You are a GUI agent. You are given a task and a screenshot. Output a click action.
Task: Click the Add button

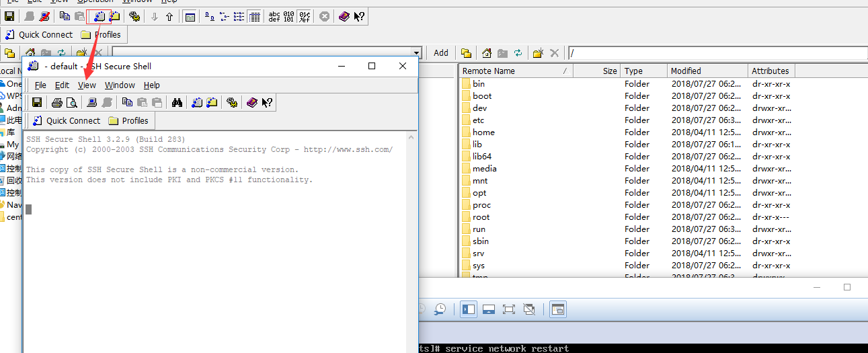pos(441,52)
